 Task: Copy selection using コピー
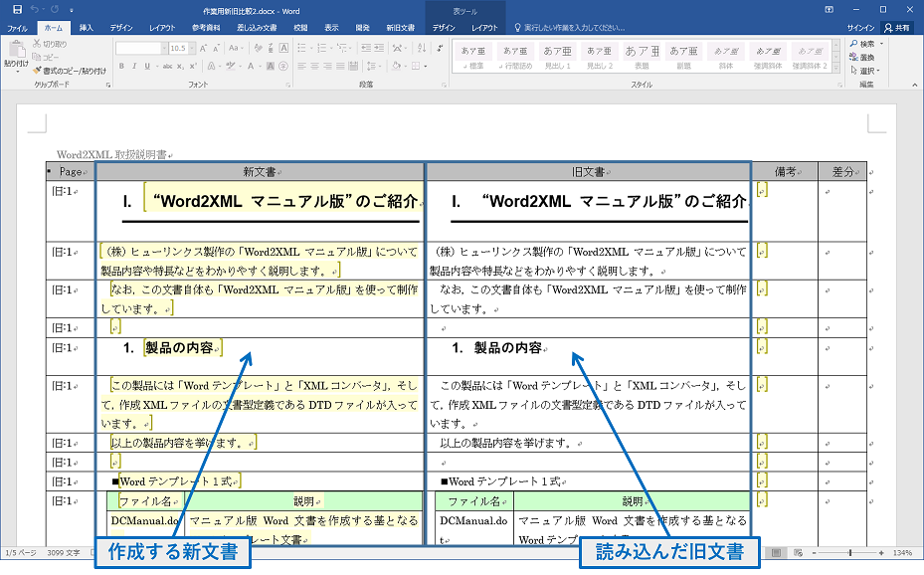pyautogui.click(x=46, y=57)
